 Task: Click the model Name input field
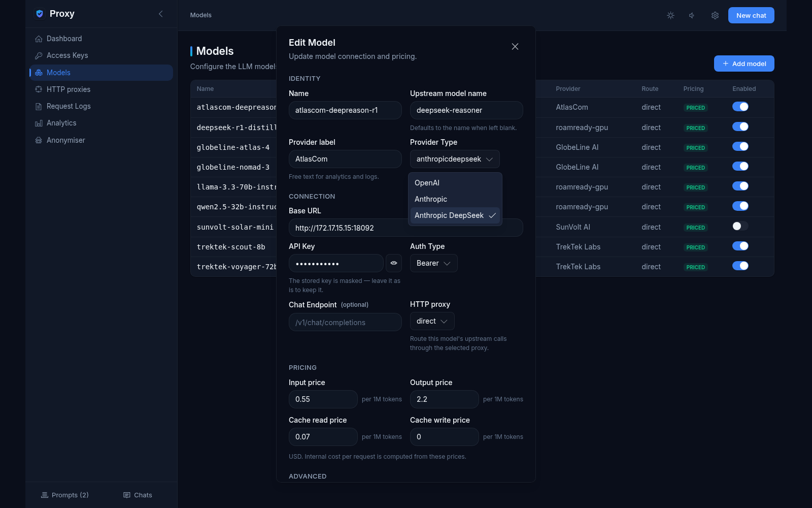tap(345, 110)
